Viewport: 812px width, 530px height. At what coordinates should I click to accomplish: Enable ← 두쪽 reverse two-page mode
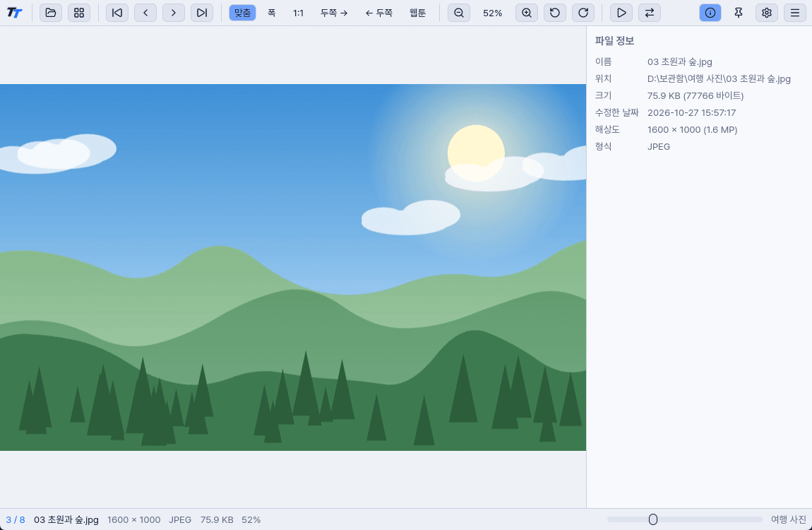[379, 13]
